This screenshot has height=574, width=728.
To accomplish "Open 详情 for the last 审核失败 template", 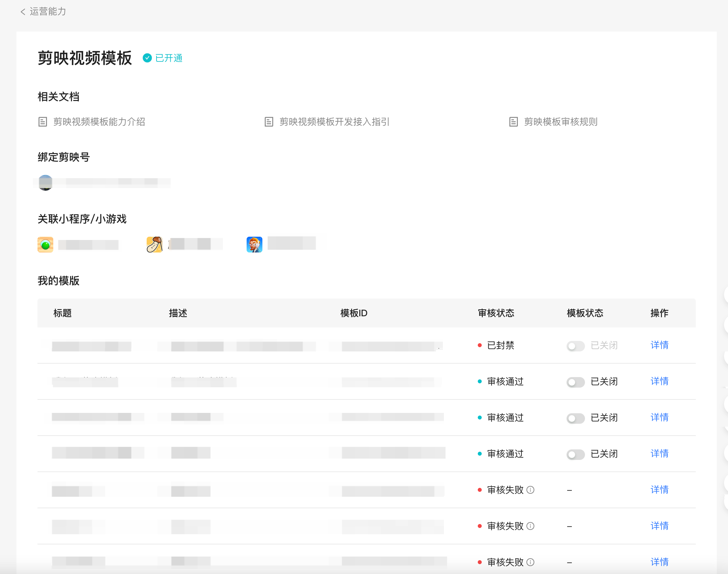I will click(659, 562).
